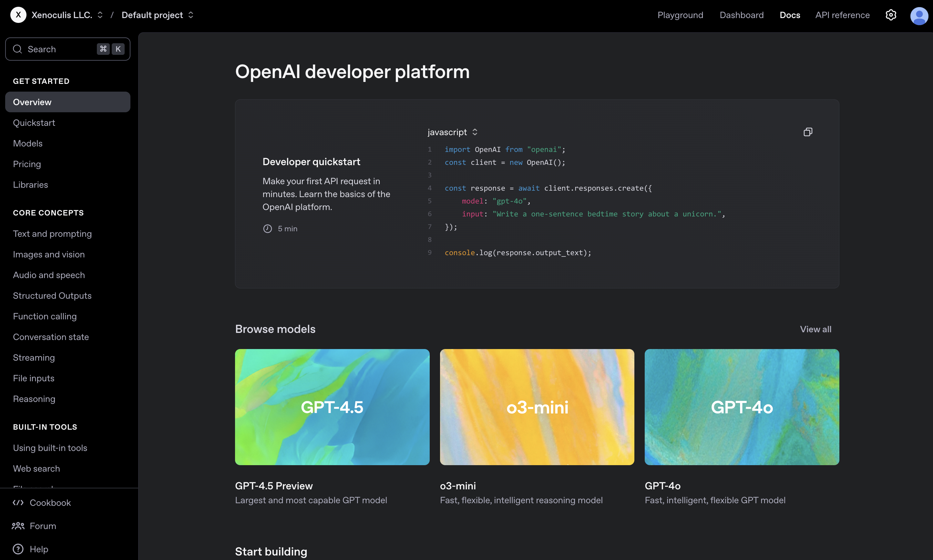Open Cookbook from the sidebar footer
The width and height of the screenshot is (933, 560).
[50, 503]
